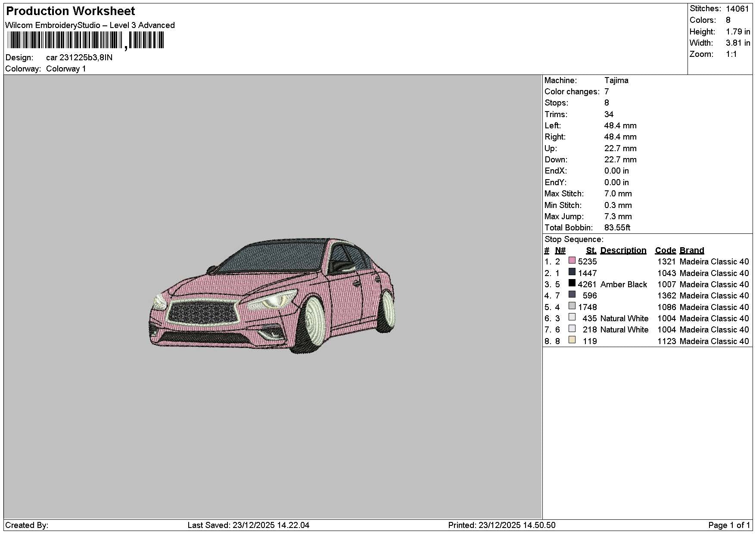
Task: Click the Production Worksheet title
Action: coord(70,11)
